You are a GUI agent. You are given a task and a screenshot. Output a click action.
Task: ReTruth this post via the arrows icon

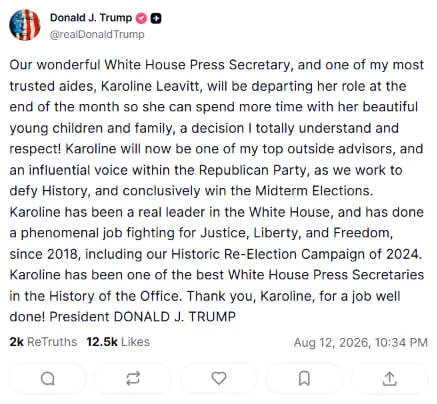click(x=133, y=379)
